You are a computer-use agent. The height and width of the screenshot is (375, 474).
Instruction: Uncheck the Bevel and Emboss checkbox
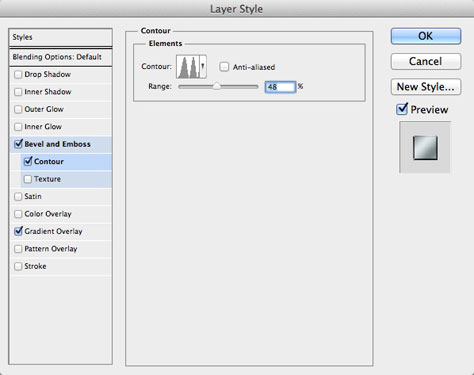[x=18, y=144]
